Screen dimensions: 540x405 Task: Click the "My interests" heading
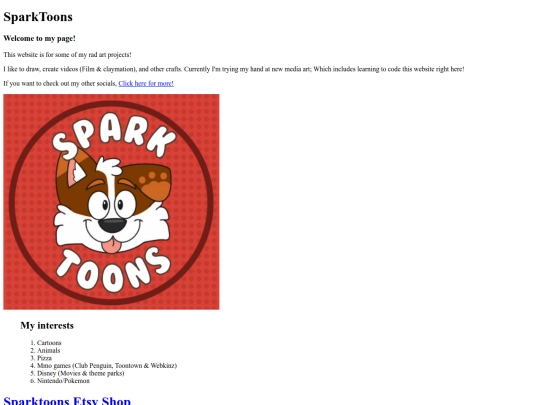pos(47,325)
